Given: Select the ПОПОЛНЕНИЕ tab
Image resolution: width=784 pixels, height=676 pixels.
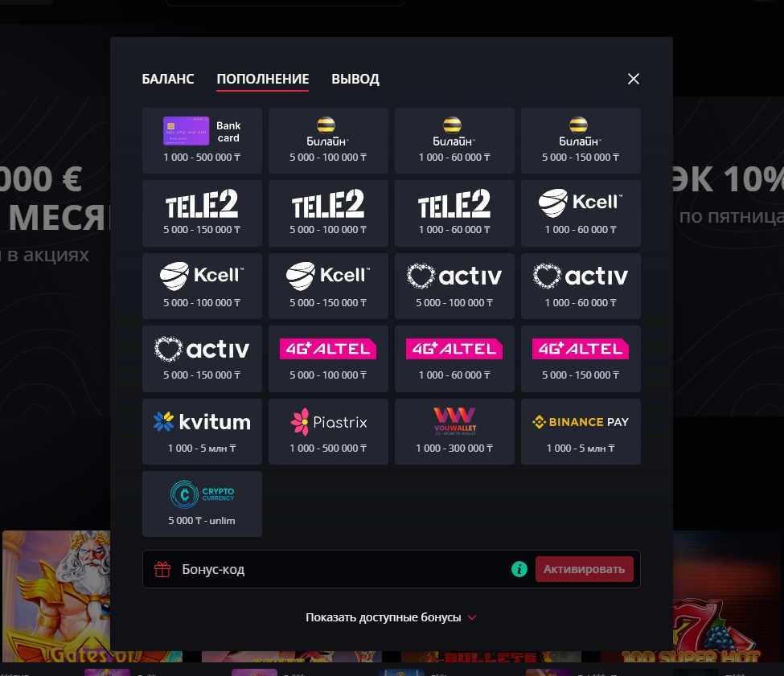Looking at the screenshot, I should coord(262,79).
